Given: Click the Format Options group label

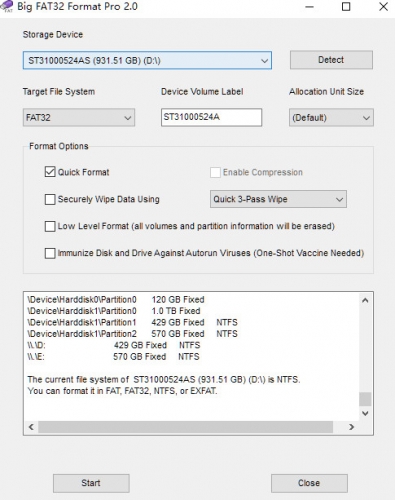Looking at the screenshot, I should click(x=59, y=146).
